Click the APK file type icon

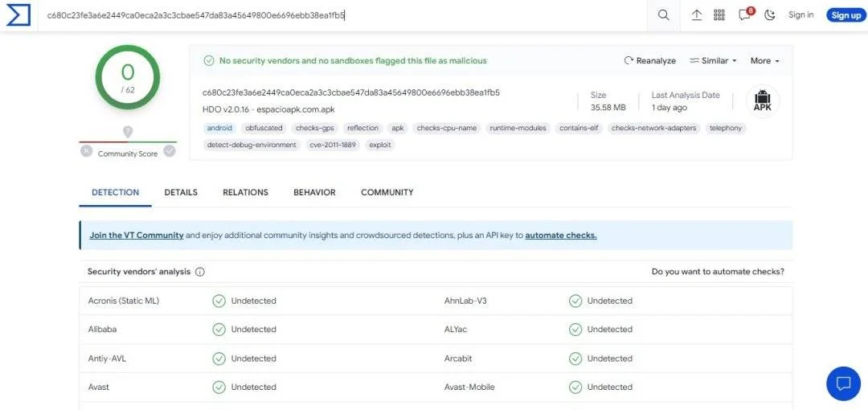pos(762,101)
